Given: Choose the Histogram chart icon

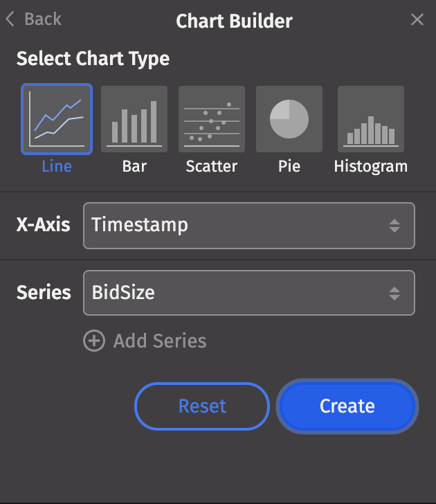Looking at the screenshot, I should click(371, 119).
